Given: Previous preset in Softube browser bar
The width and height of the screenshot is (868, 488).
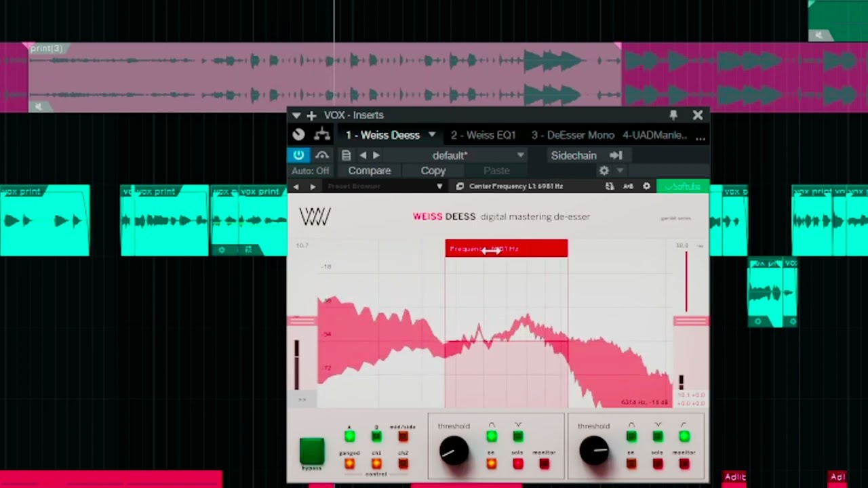Looking at the screenshot, I should tap(296, 186).
